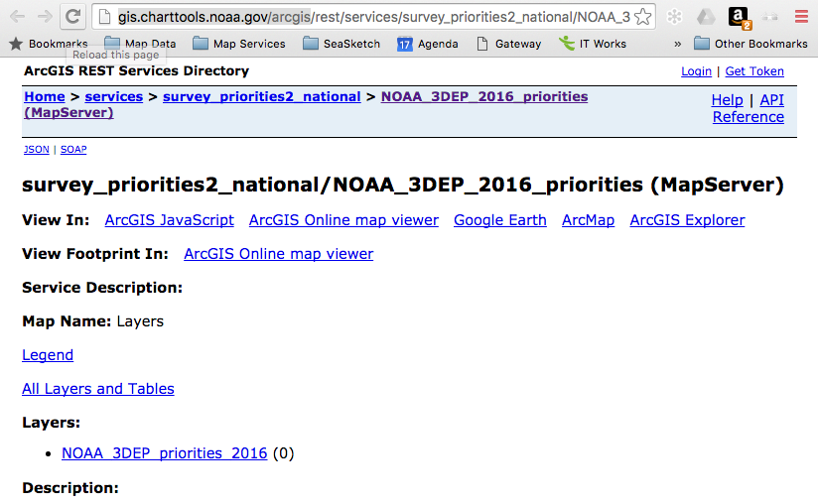Click the browser forward arrow
Viewport: 818px width, 504px height.
pos(46,17)
